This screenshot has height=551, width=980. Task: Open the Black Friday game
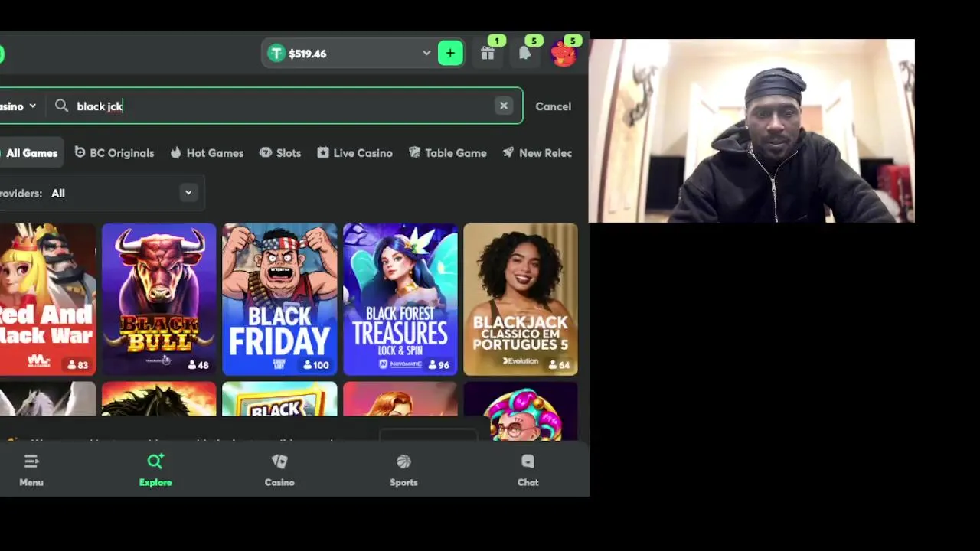[x=279, y=299]
